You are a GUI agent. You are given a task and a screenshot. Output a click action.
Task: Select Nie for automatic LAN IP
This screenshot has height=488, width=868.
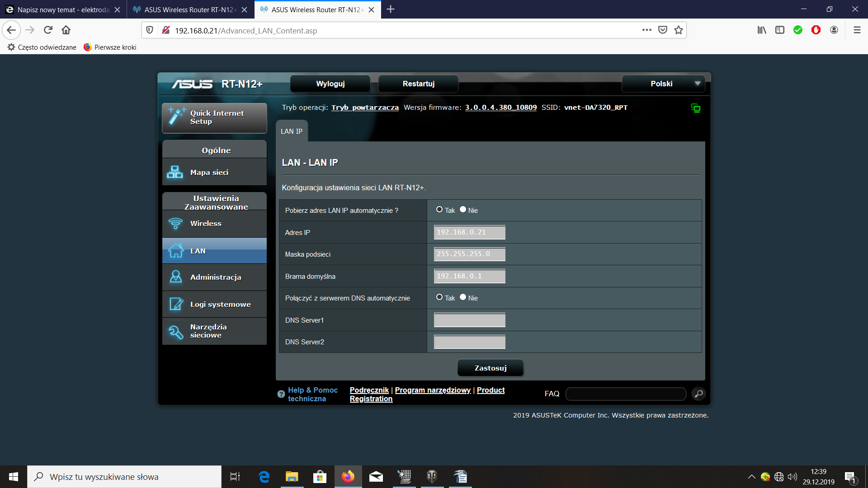462,209
